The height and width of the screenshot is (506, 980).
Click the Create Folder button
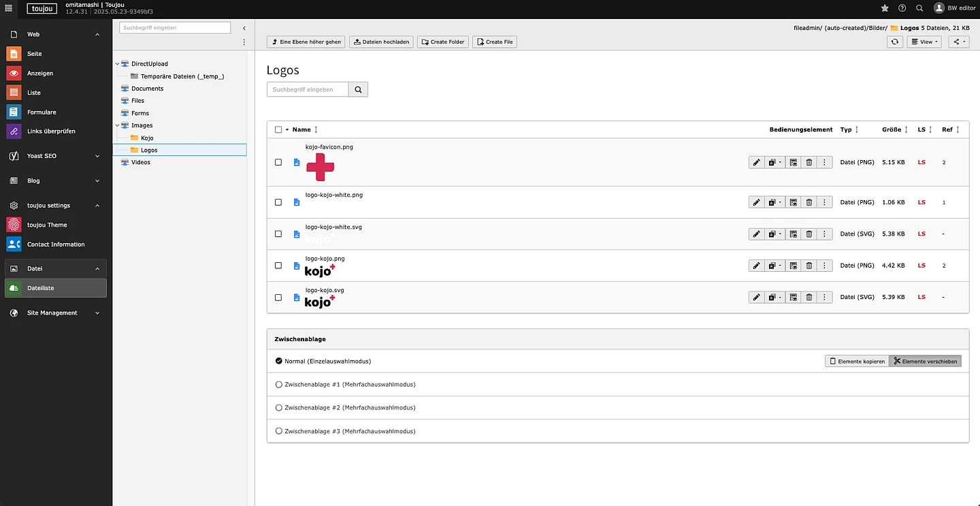[x=442, y=42]
